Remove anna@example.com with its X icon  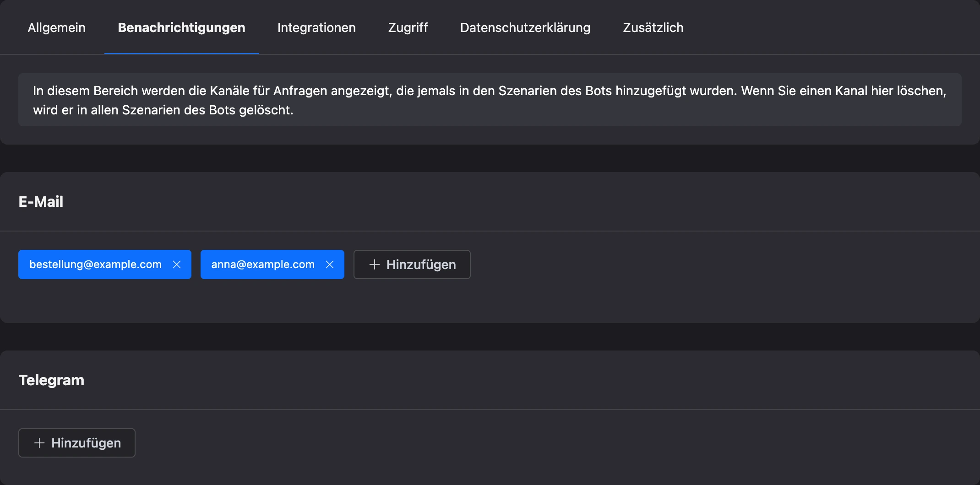click(330, 264)
